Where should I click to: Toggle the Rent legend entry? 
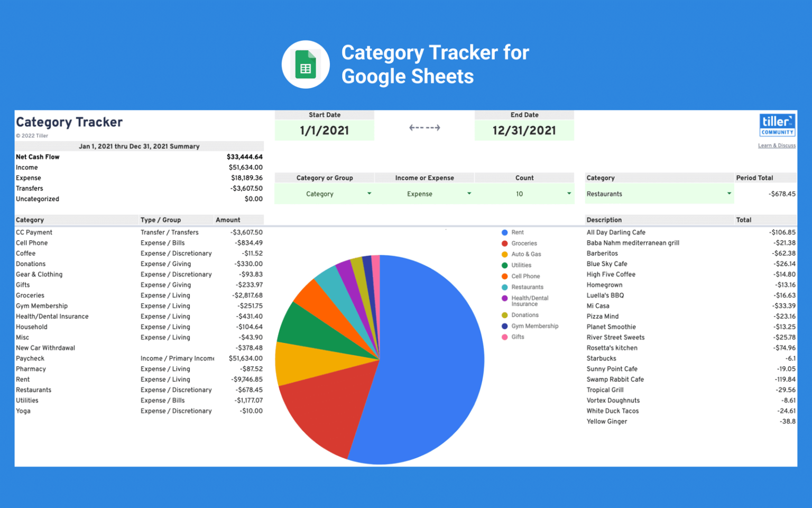[x=516, y=232]
